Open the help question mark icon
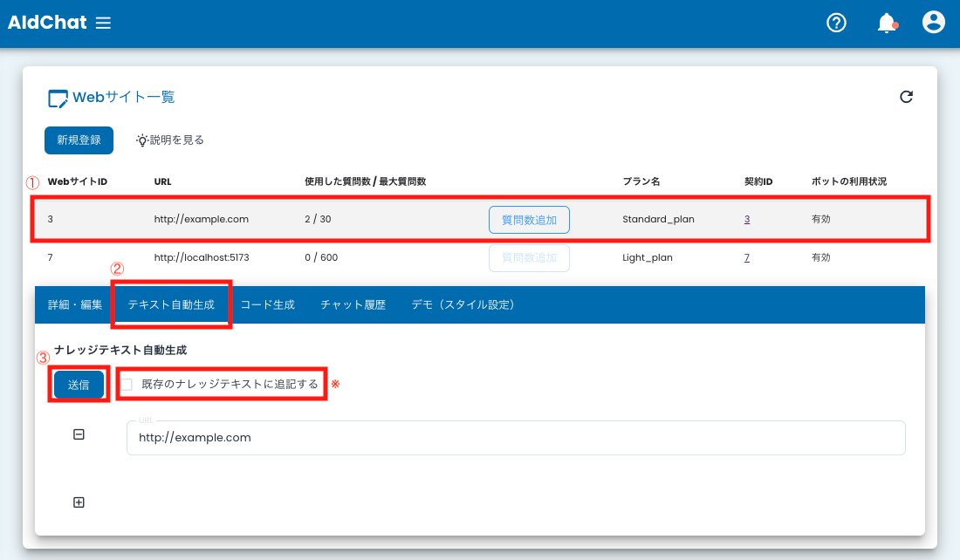Image resolution: width=960 pixels, height=560 pixels. [836, 24]
